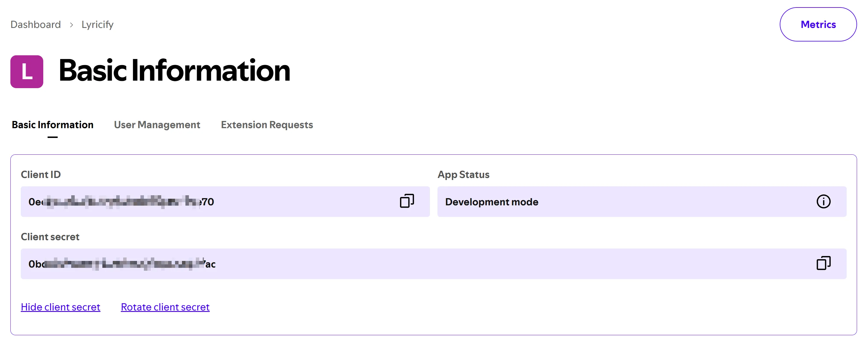Copy the client secret value
Image resolution: width=868 pixels, height=343 pixels.
pyautogui.click(x=823, y=263)
